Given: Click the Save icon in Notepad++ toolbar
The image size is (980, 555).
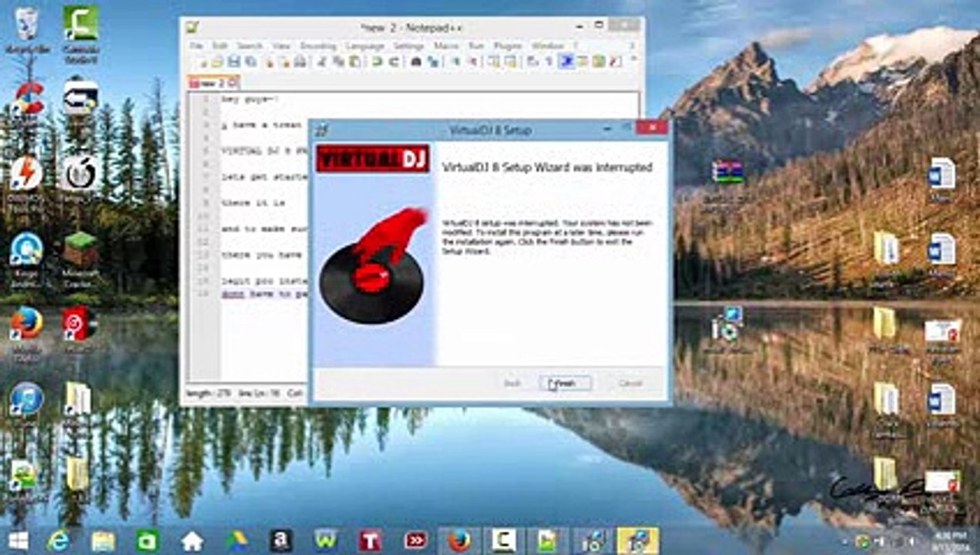Looking at the screenshot, I should click(x=233, y=62).
